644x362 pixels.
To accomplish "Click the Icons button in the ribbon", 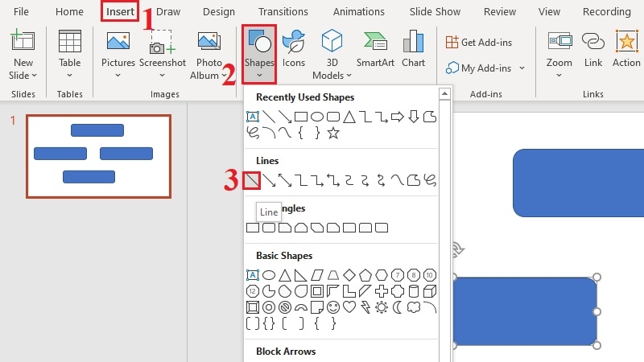I will 293,48.
